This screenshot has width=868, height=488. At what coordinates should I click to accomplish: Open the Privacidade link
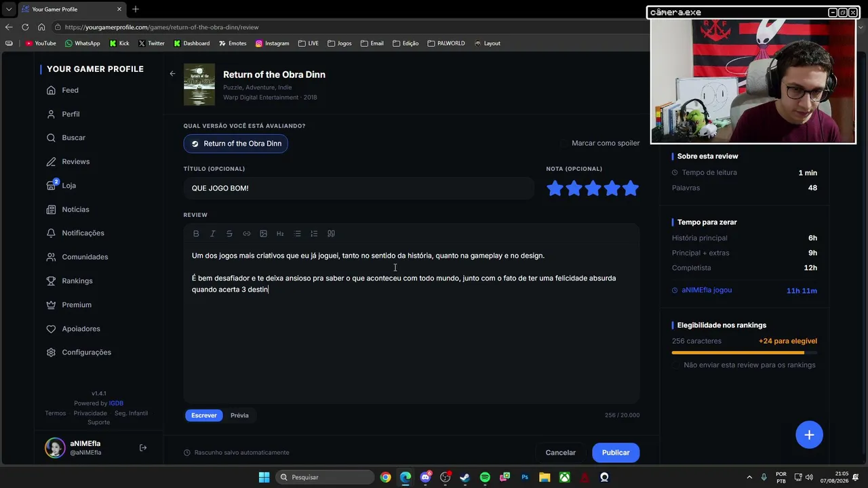(90, 413)
